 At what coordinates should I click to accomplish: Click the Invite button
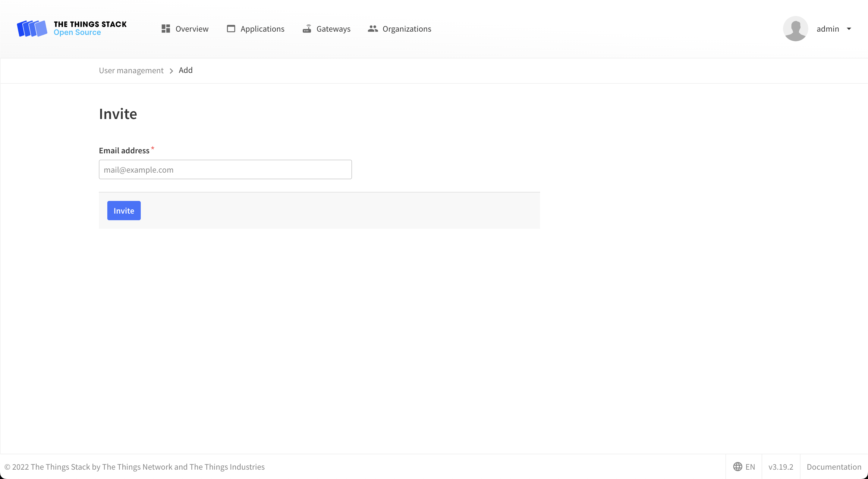pos(124,210)
